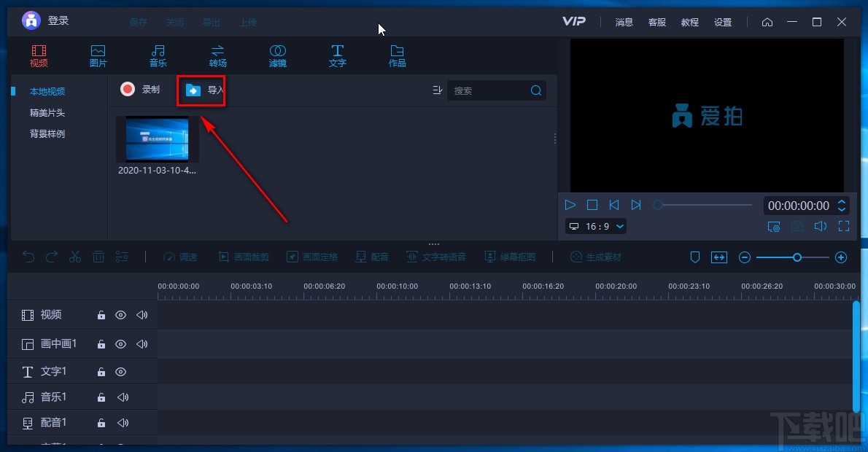Click the home icon in title bar
868x452 pixels.
pyautogui.click(x=767, y=22)
